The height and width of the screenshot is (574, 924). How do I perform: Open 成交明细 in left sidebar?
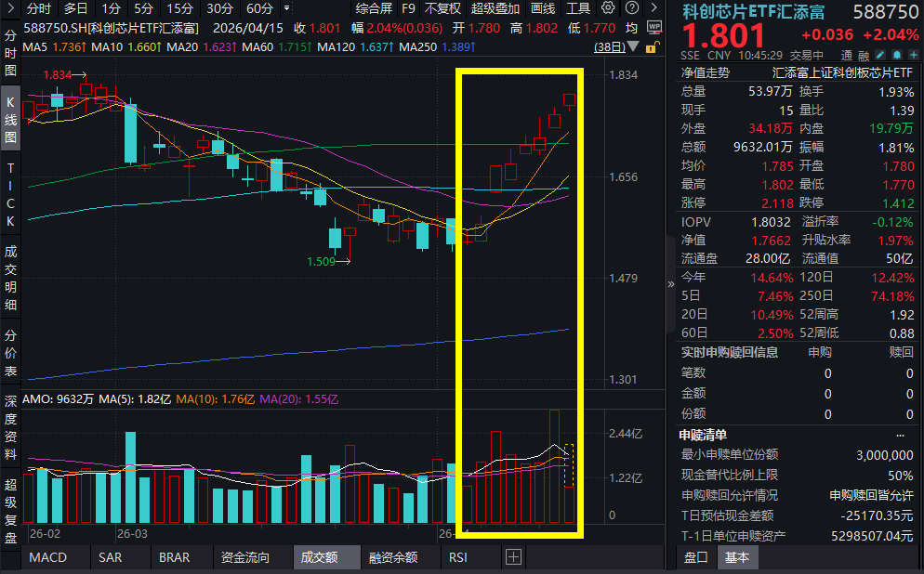[x=11, y=277]
